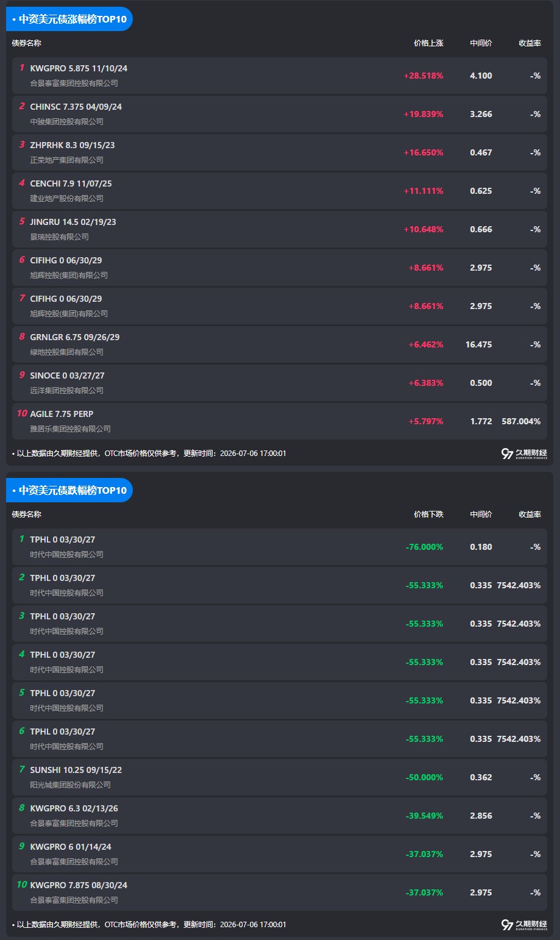560x940 pixels.
Task: Open the CHINSC 7.375 04/09/24 bond row
Action: 280,114
